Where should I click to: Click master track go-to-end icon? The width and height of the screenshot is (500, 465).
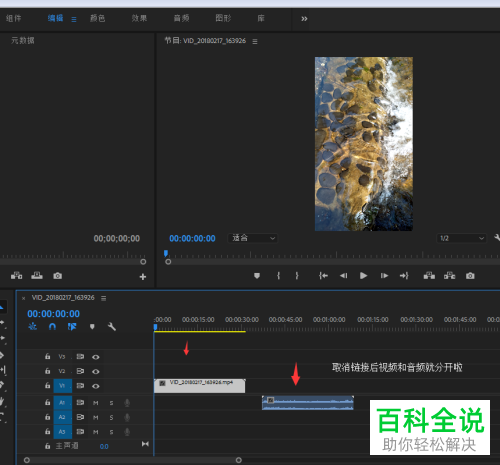(145, 444)
